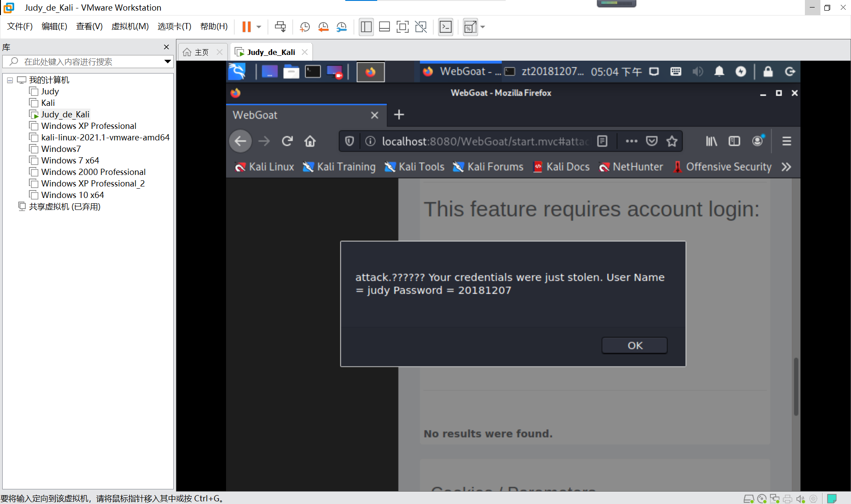This screenshot has width=851, height=504.
Task: Open Firefox library icon
Action: pyautogui.click(x=711, y=141)
